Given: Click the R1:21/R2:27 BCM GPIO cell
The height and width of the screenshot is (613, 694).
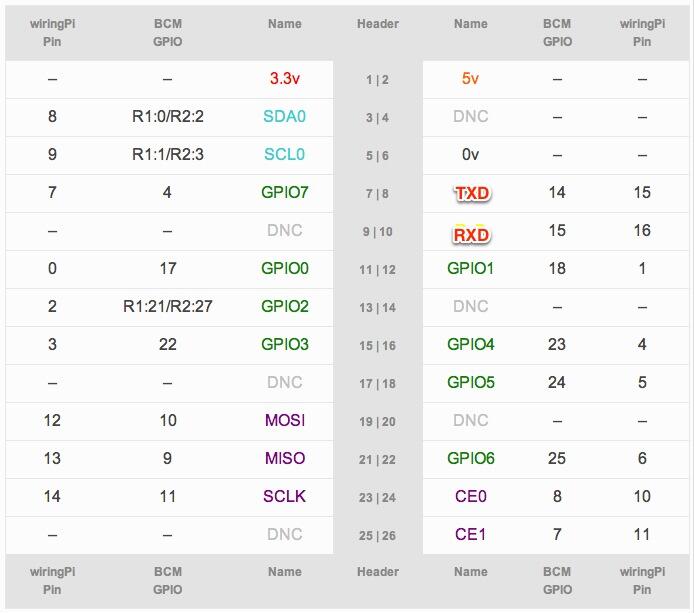Looking at the screenshot, I should pos(168,306).
